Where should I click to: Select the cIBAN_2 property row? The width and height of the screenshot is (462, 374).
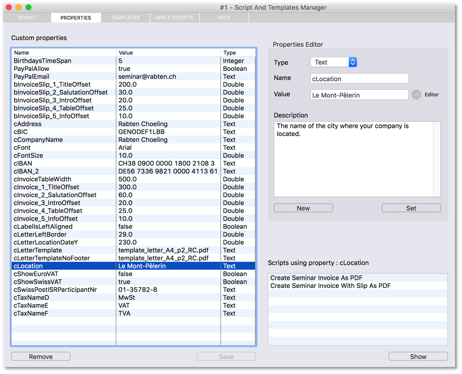(133, 171)
